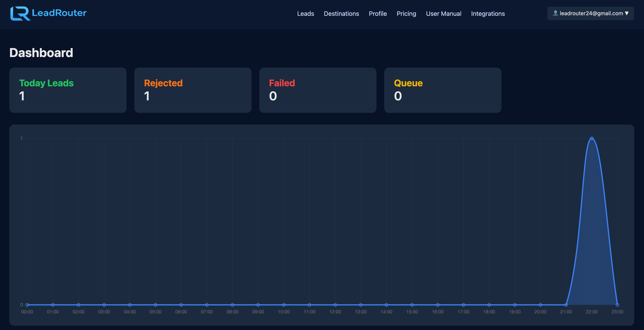Screen dimensions: 644x330
Task: Click the 20:00 chart data point
Action: (540, 305)
